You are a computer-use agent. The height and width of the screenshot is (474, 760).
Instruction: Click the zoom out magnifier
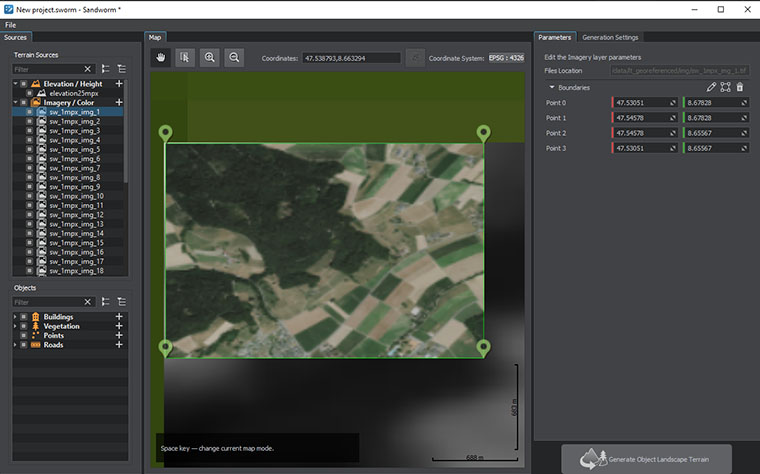[234, 58]
